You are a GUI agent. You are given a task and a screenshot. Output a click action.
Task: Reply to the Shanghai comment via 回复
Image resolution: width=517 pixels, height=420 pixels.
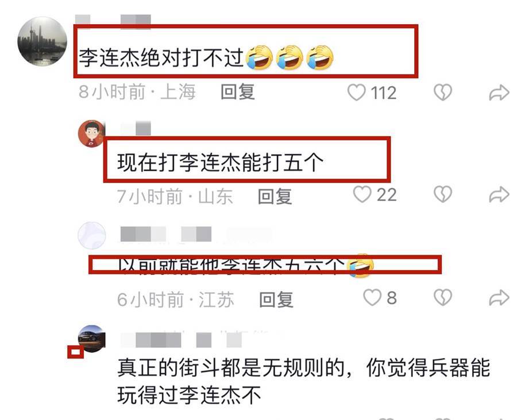coord(238,92)
